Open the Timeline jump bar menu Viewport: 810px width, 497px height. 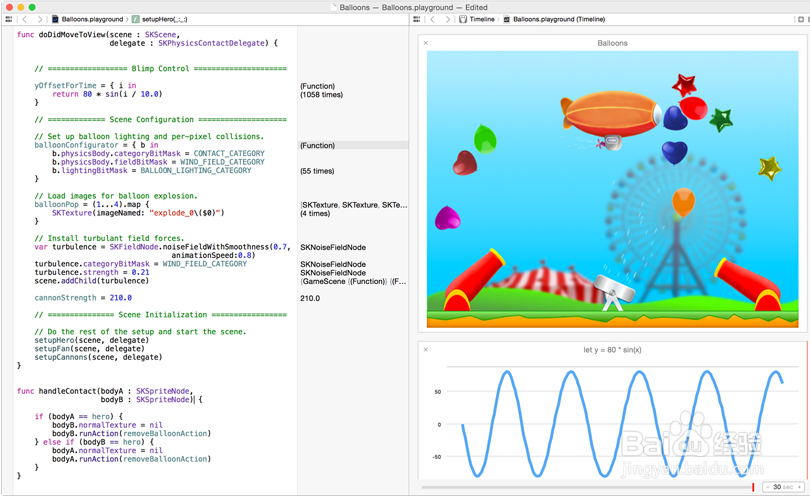pyautogui.click(x=481, y=19)
